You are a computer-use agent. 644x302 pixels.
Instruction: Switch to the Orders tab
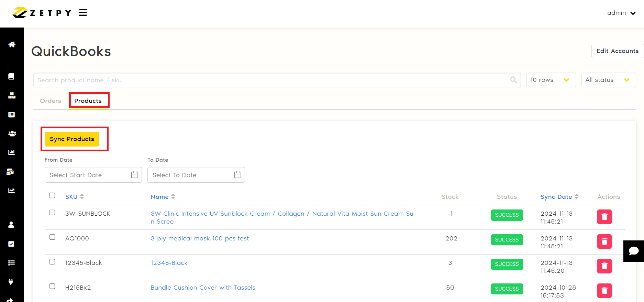click(x=51, y=101)
